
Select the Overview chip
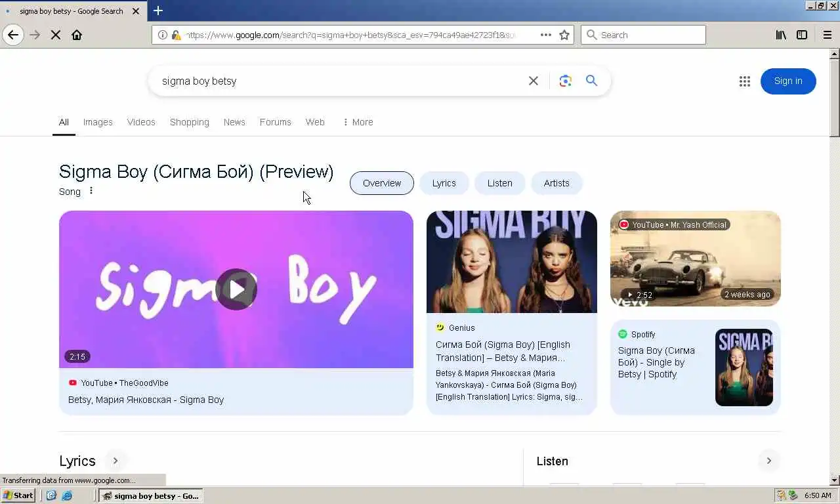pos(382,183)
